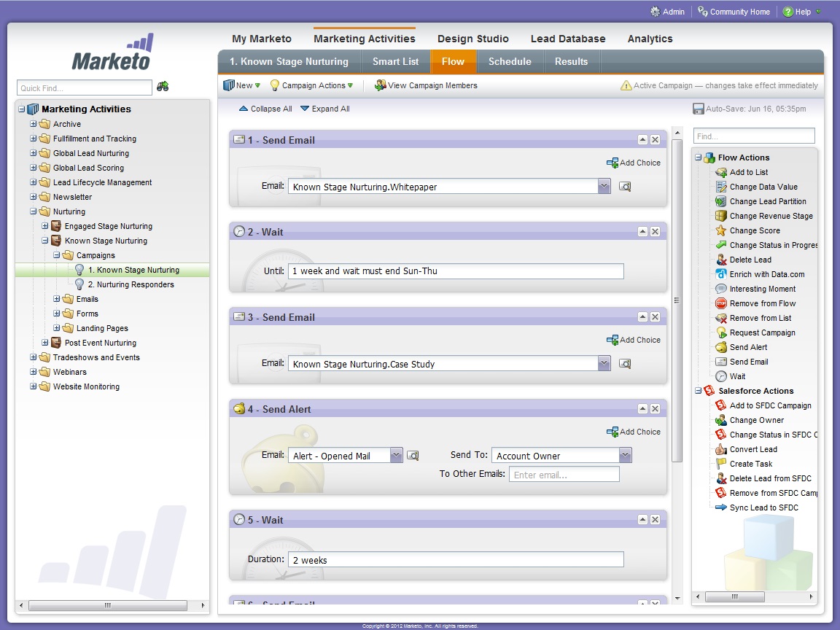Image resolution: width=840 pixels, height=630 pixels.
Task: Open the Campaign Actions dropdown menu
Action: pyautogui.click(x=311, y=85)
